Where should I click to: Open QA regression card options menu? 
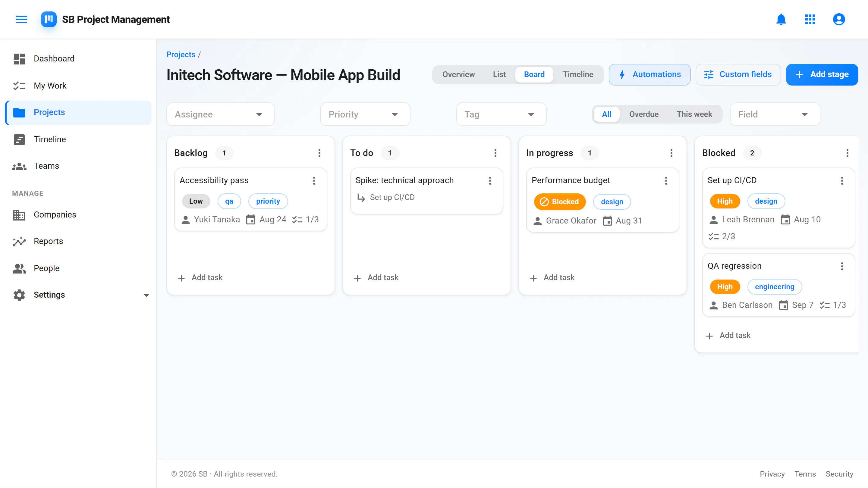[x=842, y=266]
